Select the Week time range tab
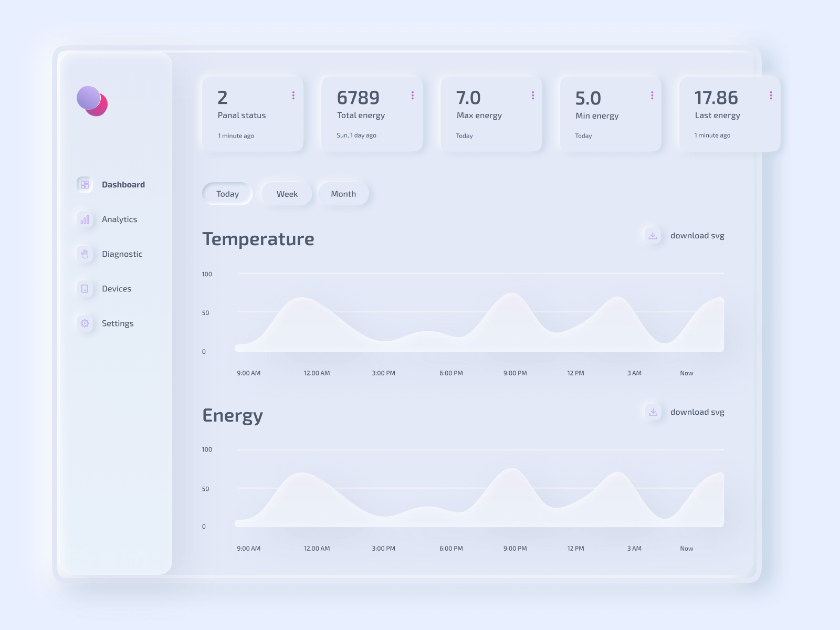This screenshot has height=630, width=840. (x=287, y=194)
